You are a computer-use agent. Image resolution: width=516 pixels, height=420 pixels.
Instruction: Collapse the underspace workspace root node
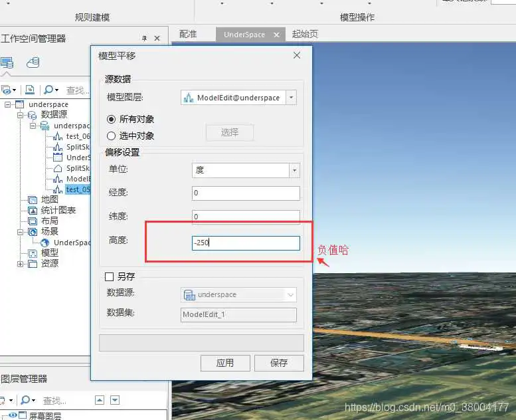7,104
